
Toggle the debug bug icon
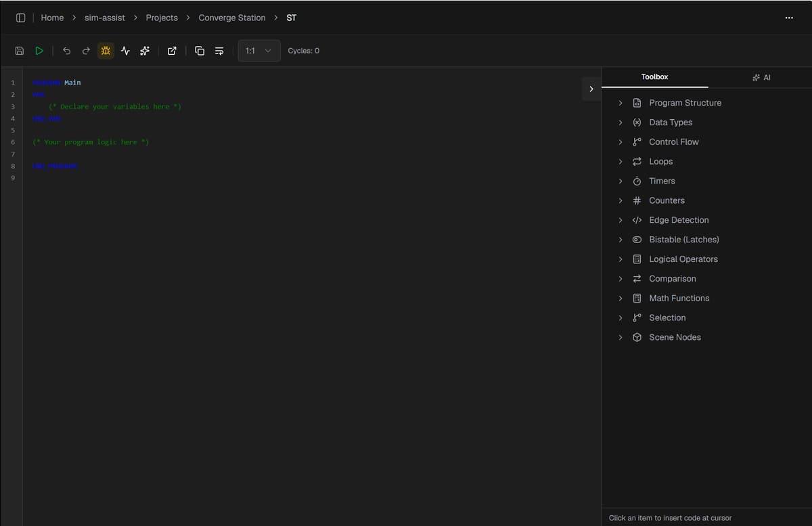[106, 51]
